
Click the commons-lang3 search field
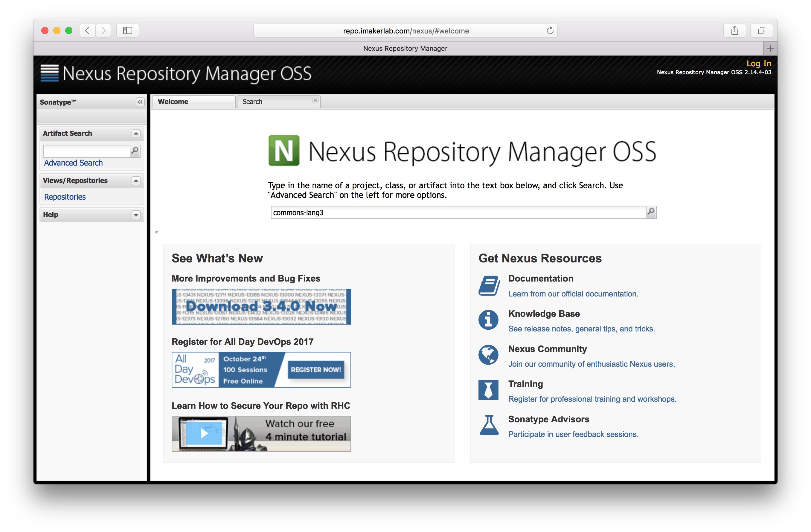(458, 213)
